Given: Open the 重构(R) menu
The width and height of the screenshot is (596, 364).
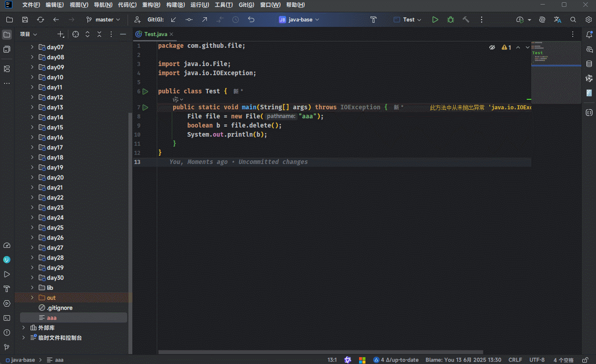Looking at the screenshot, I should pyautogui.click(x=151, y=5).
